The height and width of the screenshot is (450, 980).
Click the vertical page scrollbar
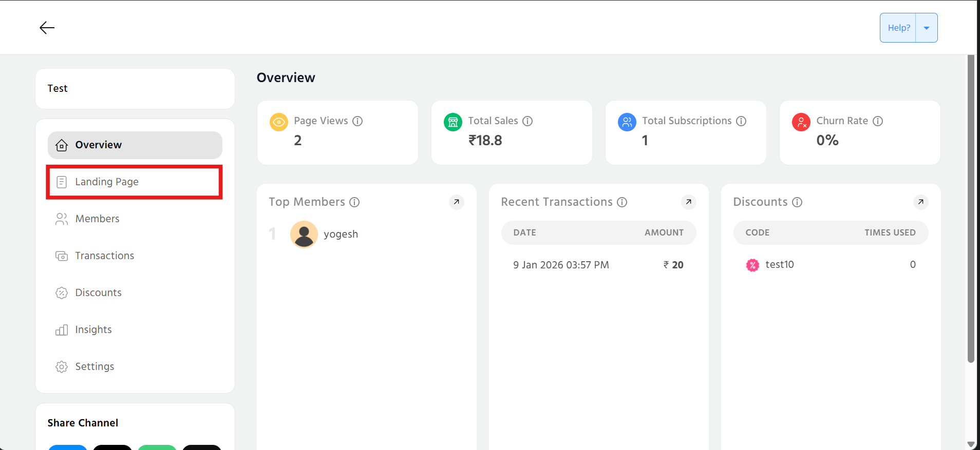[970, 205]
